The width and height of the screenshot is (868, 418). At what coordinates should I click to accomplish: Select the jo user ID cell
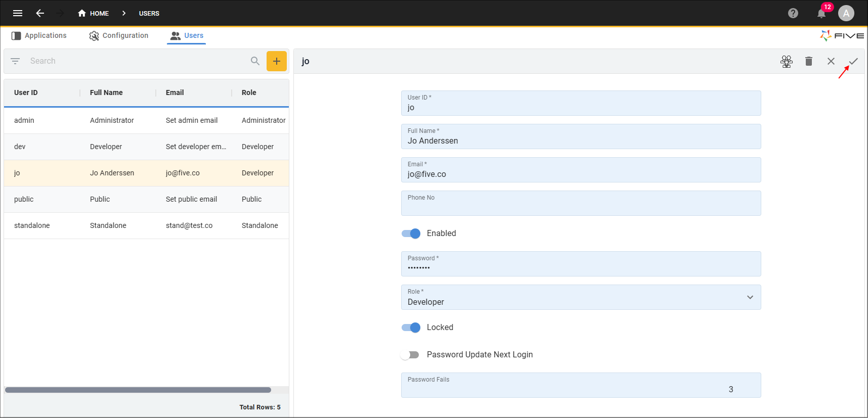(17, 173)
